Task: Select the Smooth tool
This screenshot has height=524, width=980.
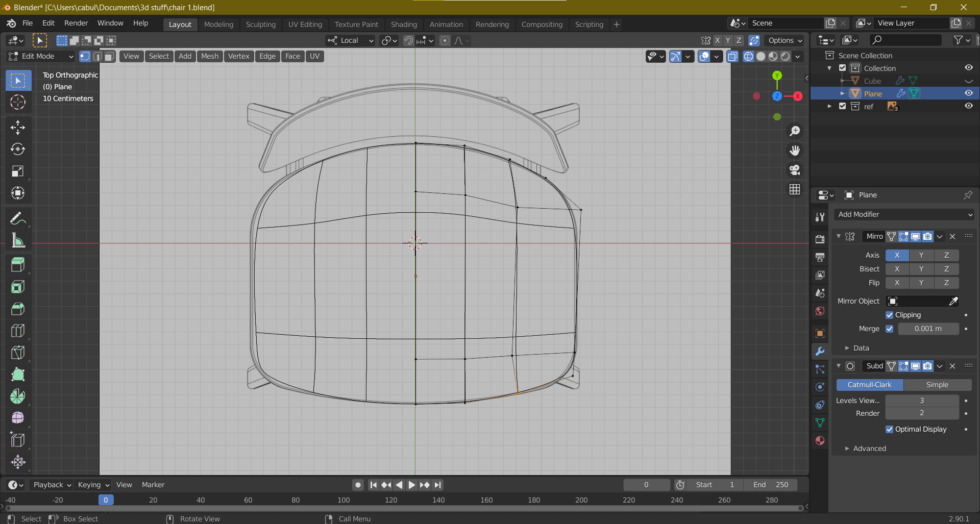Action: pyautogui.click(x=18, y=418)
